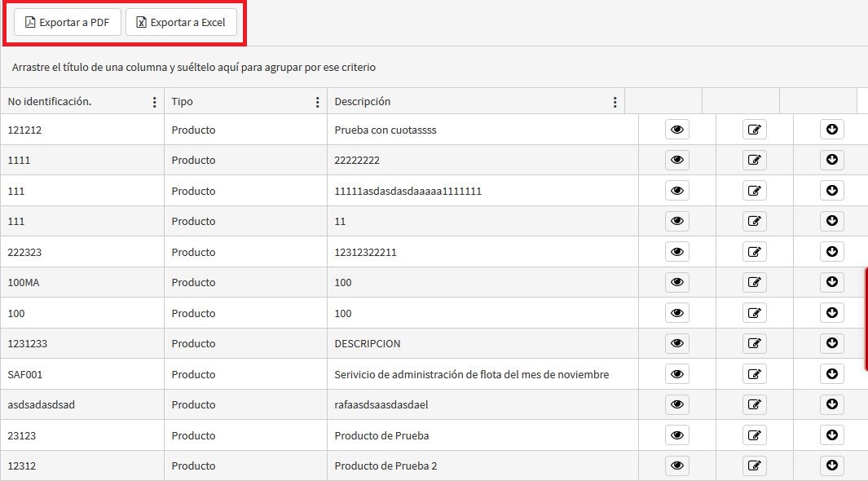
Task: Download the Prueba con cuotassss row
Action: point(831,130)
